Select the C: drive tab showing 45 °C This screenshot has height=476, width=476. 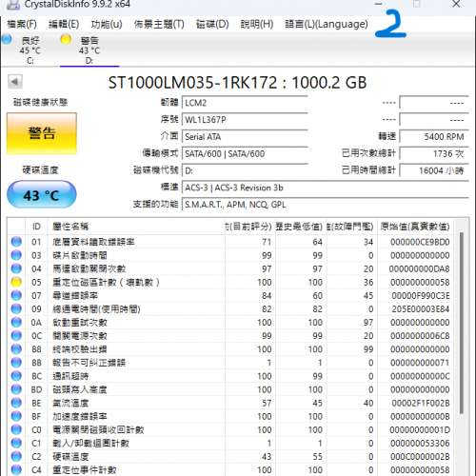coord(30,50)
